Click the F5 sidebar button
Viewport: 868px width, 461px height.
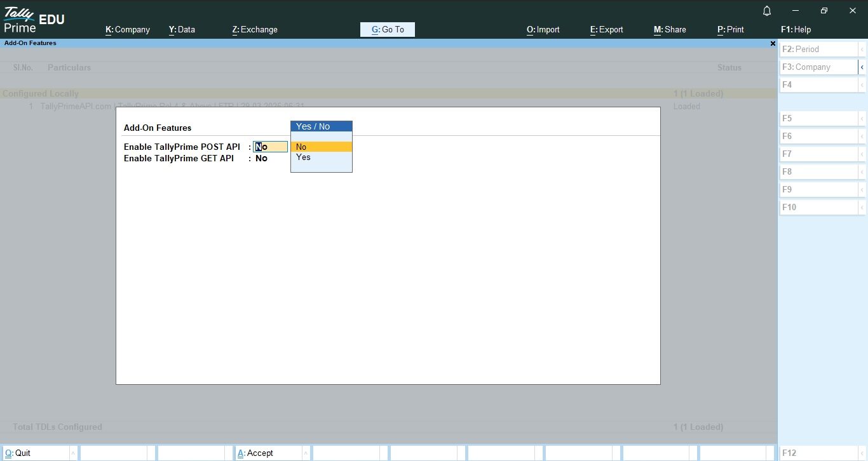pyautogui.click(x=819, y=118)
